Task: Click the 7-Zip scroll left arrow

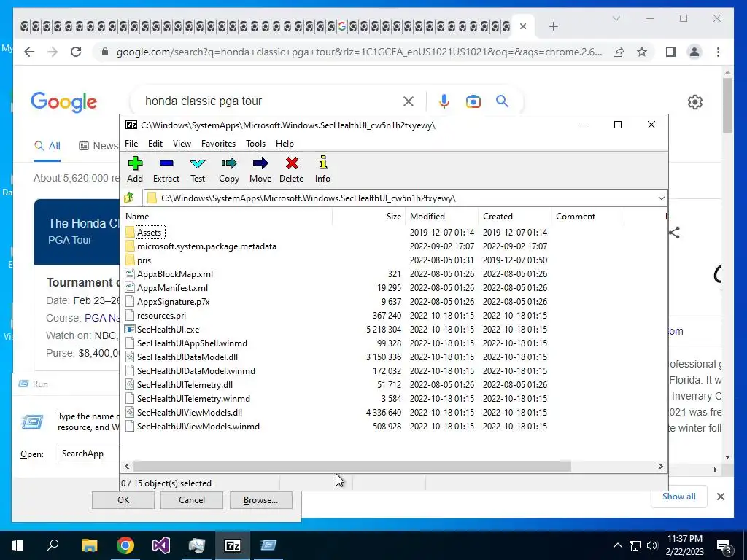Action: 127,466
